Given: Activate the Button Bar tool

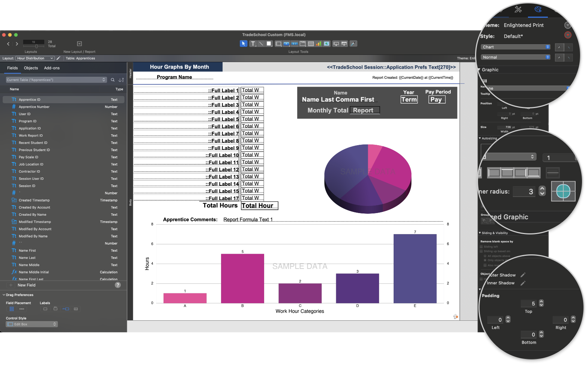Looking at the screenshot, I should pos(295,44).
